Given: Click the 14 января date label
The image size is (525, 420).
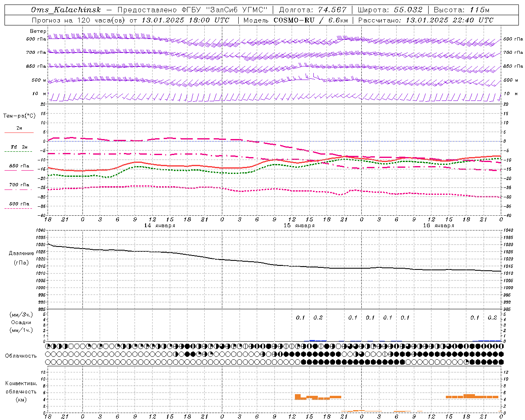Looking at the screenshot, I should pos(160,226).
